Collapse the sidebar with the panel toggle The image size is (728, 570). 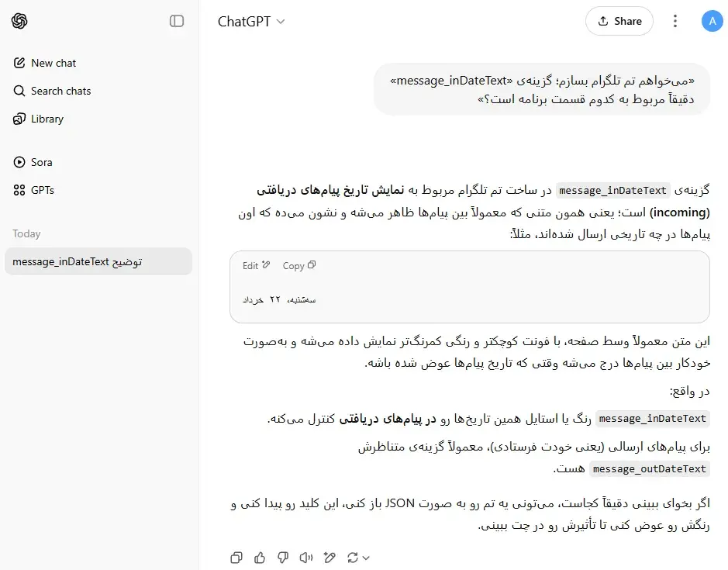pyautogui.click(x=177, y=21)
